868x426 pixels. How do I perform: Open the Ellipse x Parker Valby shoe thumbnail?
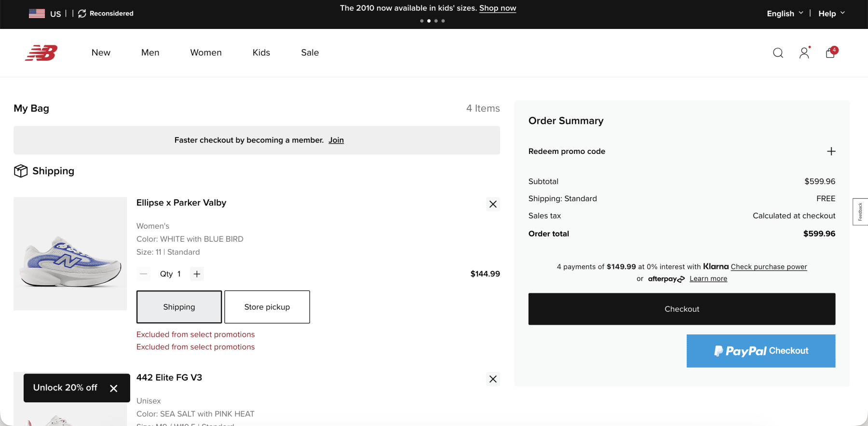[70, 254]
